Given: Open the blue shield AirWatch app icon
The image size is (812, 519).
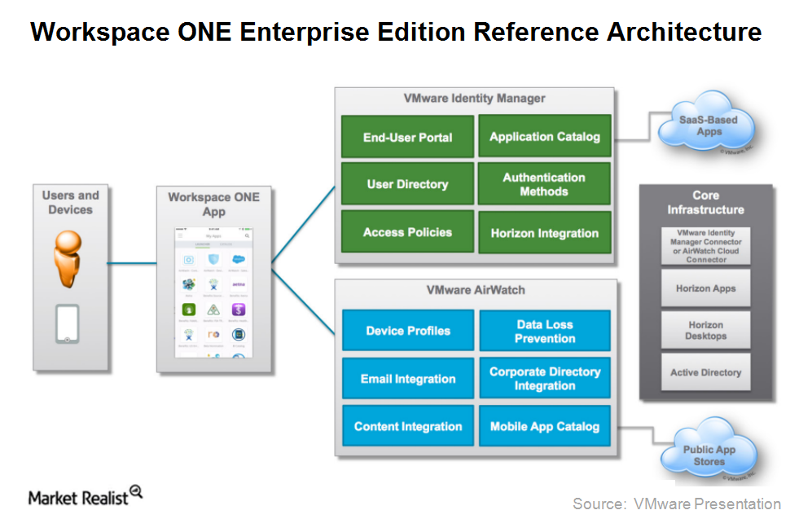Looking at the screenshot, I should point(213,259).
